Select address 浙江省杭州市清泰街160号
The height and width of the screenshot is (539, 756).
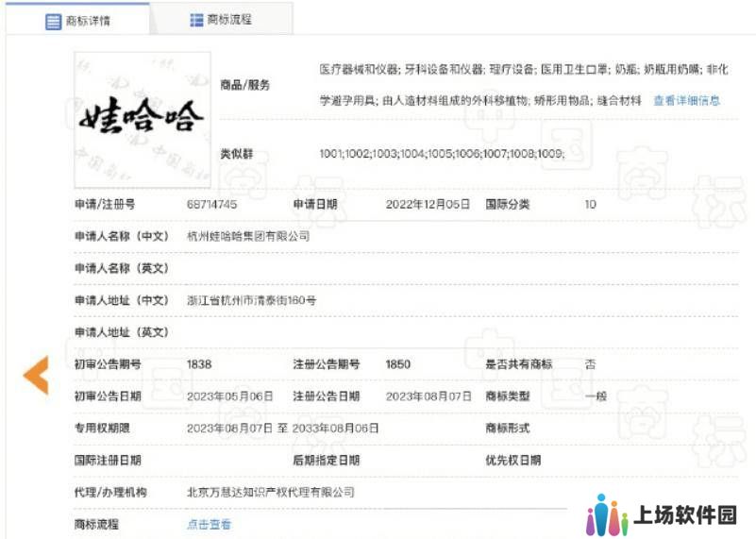click(252, 300)
